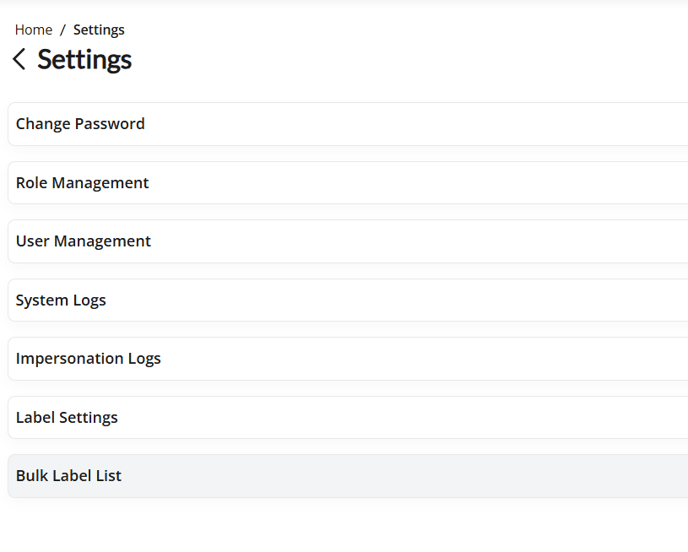Open Role Management settings
The height and width of the screenshot is (552, 688).
pos(348,183)
